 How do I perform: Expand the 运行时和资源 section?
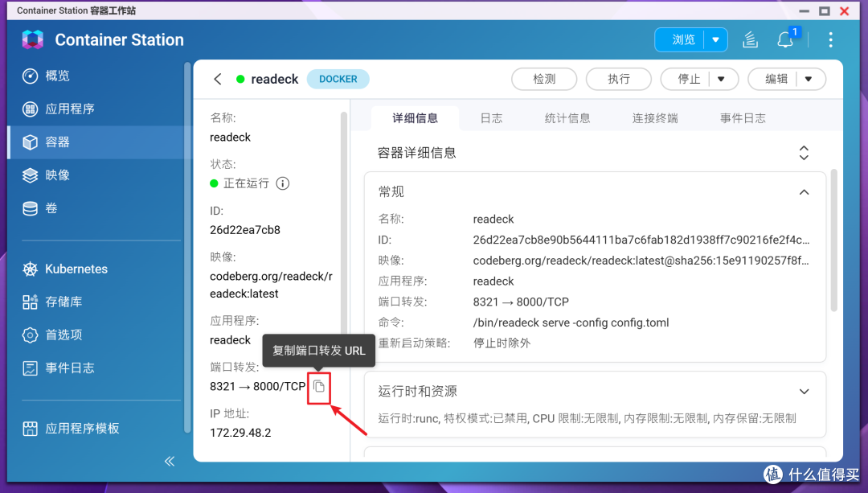(x=804, y=392)
